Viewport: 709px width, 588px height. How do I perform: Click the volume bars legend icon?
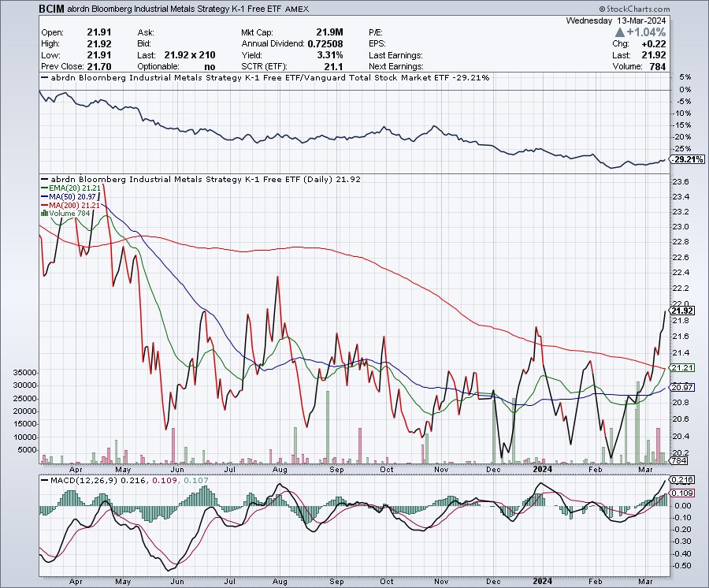[44, 214]
